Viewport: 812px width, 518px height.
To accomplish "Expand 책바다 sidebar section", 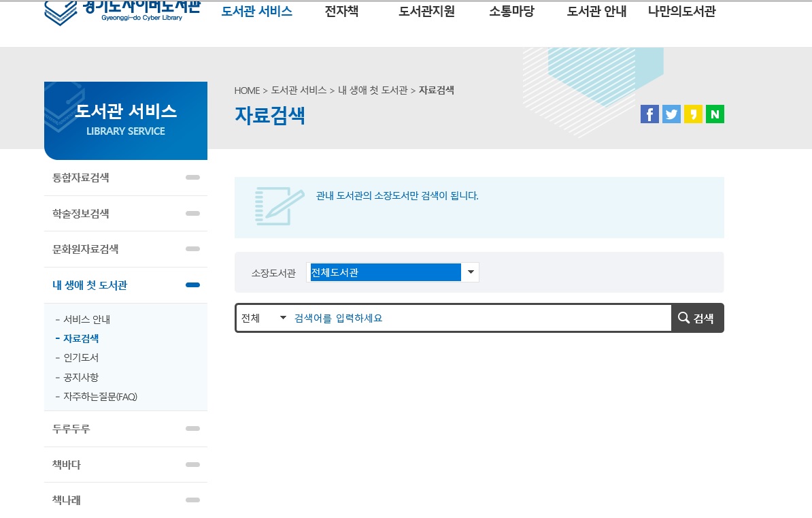I will tap(126, 464).
